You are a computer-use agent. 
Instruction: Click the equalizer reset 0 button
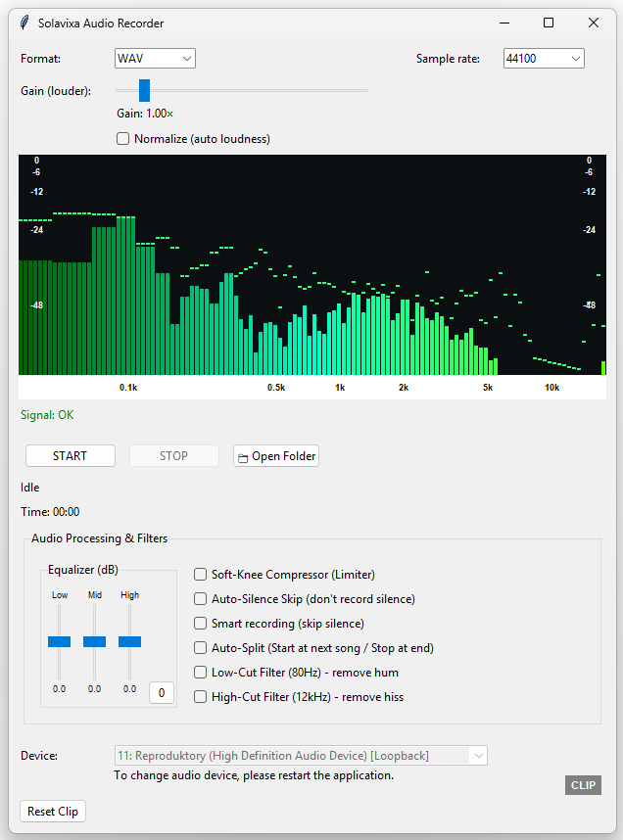click(x=162, y=693)
